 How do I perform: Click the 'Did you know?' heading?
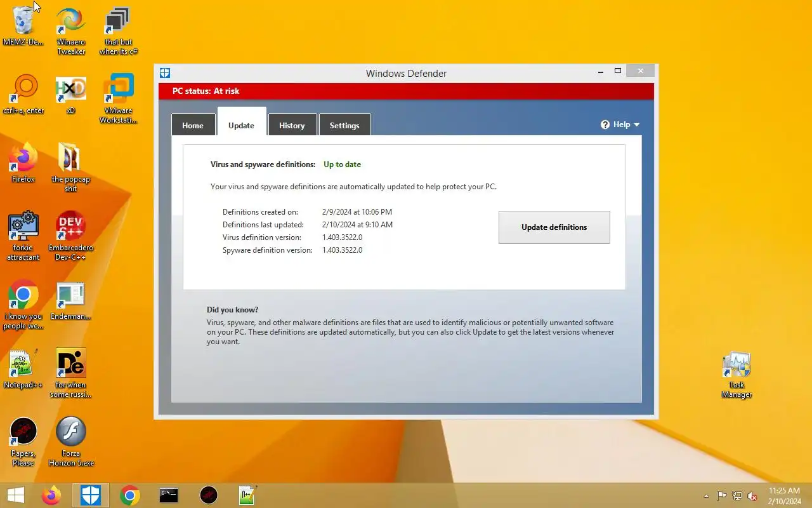point(232,310)
